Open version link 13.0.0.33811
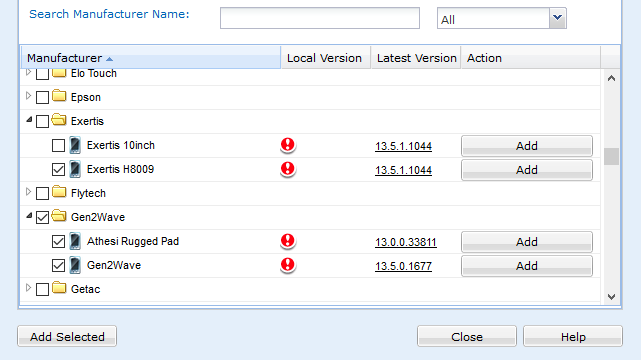This screenshot has height=360, width=641. coord(406,242)
